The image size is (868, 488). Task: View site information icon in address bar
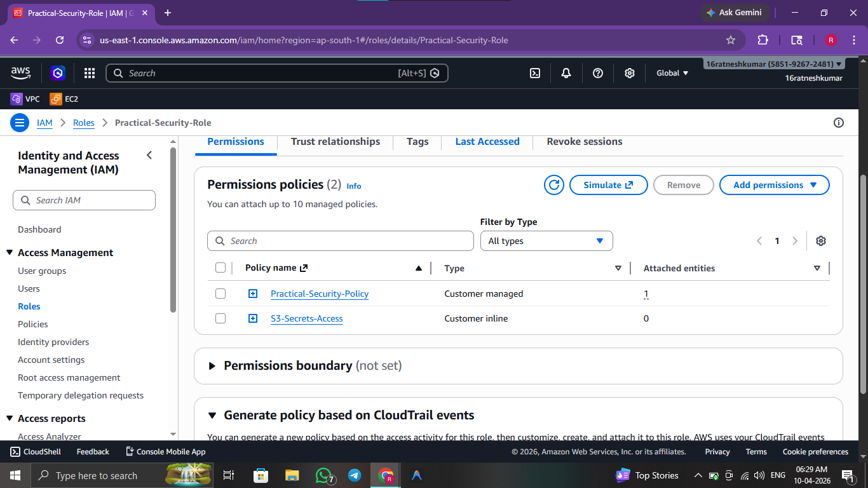coord(88,40)
